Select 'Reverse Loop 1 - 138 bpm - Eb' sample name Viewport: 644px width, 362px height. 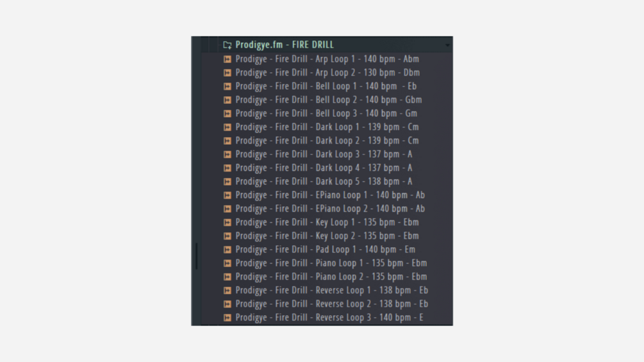click(332, 291)
